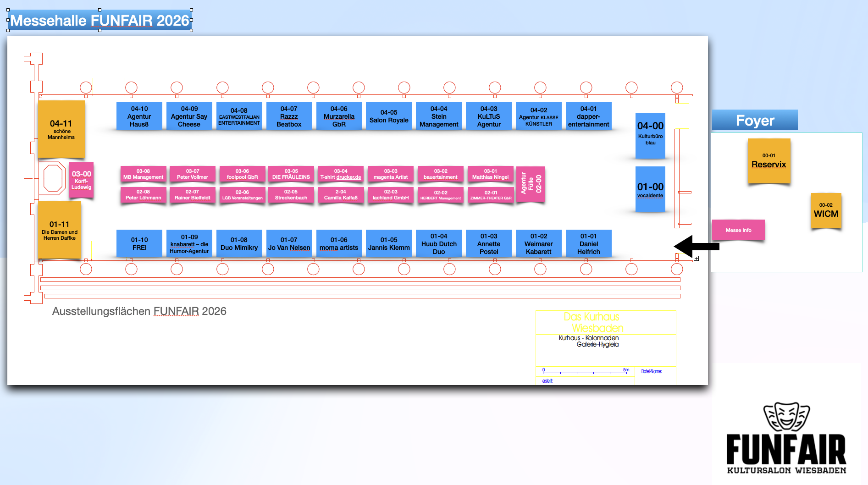Click the small plus icon beside the entrance
Screen dimensions: 868x485
696,259
